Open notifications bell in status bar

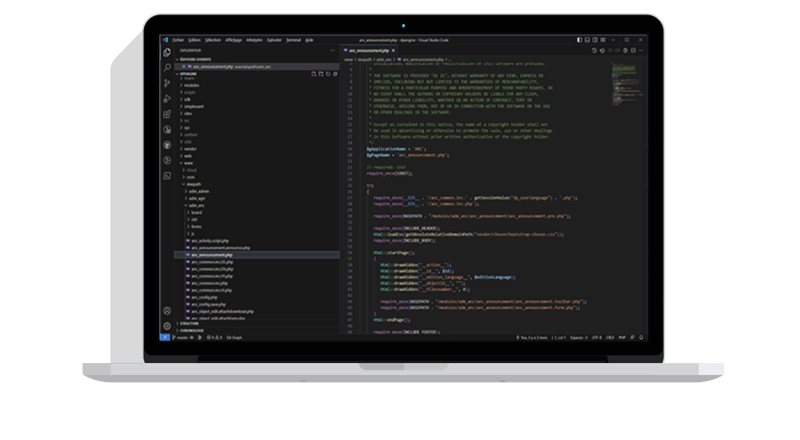click(641, 337)
